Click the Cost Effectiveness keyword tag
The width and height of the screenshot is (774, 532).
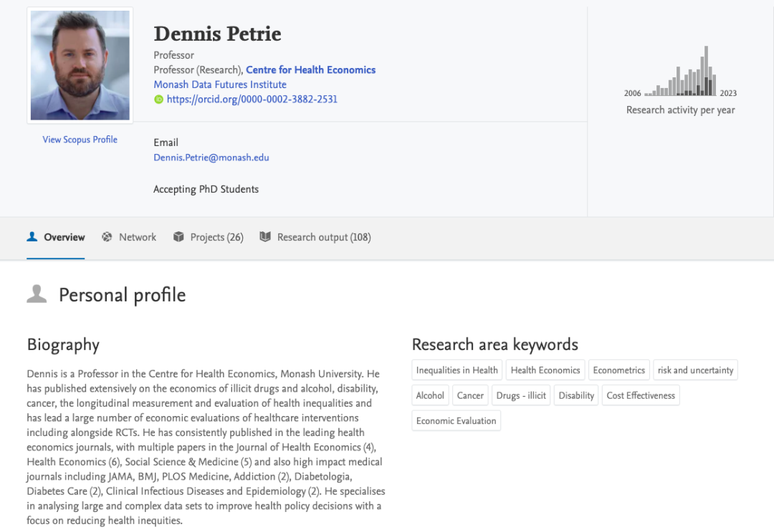point(641,395)
